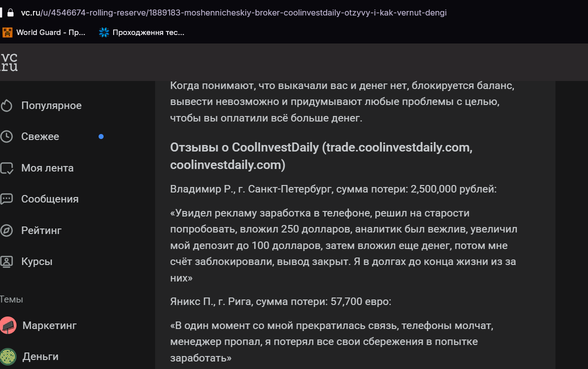Click the blue new-posts dot near Свежее

(101, 136)
